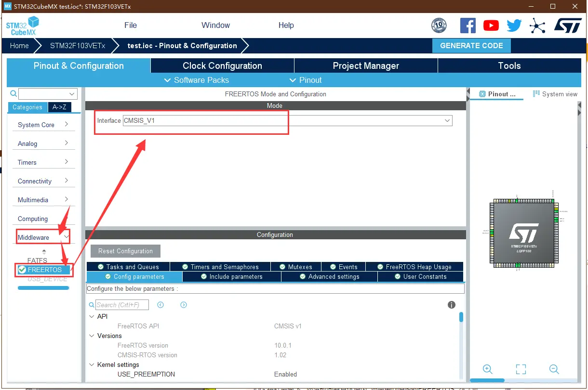Screen dimensions: 588x390
Task: Go to STM32F103VETx breadcrumb
Action: [77, 46]
